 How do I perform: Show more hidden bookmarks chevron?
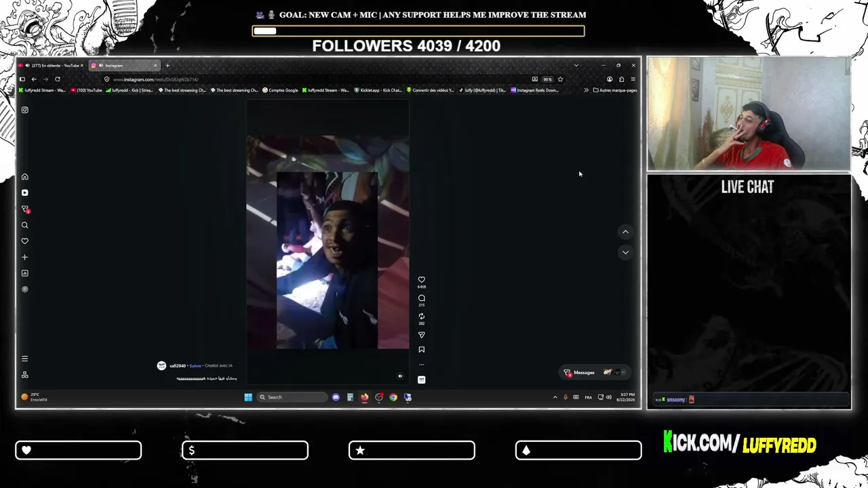coord(587,90)
